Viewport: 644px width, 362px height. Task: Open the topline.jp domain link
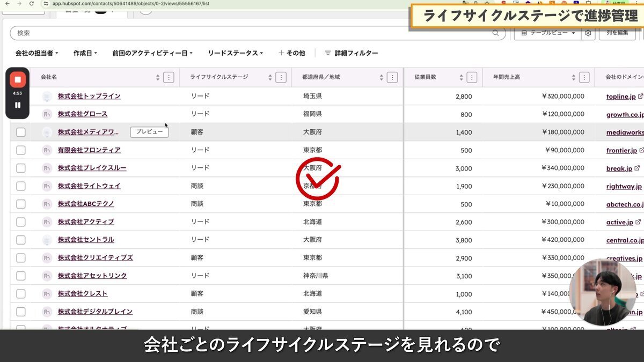pos(622,96)
